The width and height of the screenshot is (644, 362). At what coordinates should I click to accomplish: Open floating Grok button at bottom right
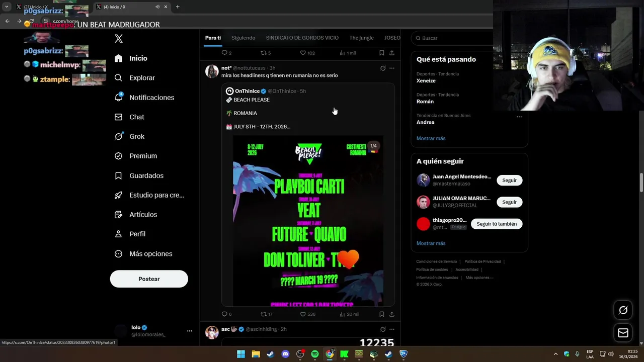point(623,310)
